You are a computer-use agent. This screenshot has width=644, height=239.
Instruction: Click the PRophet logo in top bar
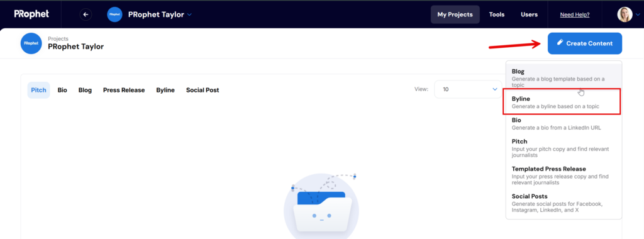click(31, 14)
